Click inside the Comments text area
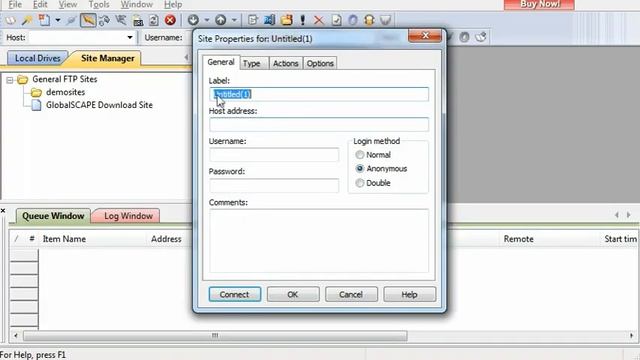 319,240
